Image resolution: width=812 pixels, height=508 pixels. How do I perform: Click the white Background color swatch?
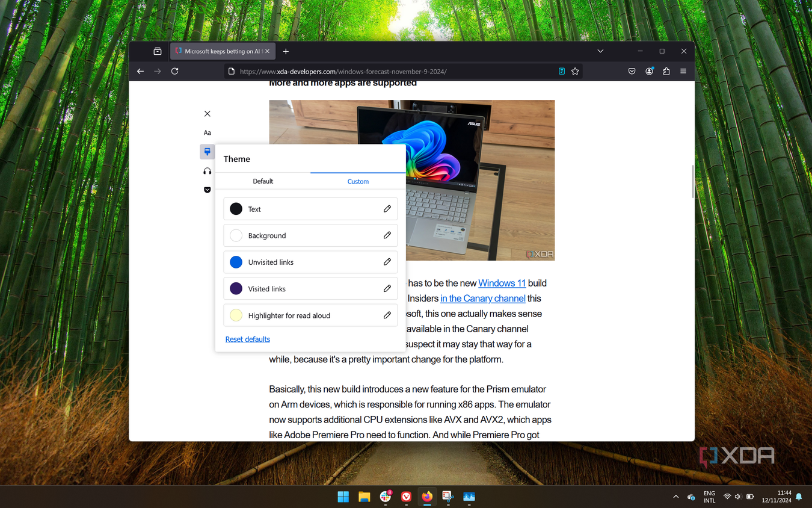pos(236,235)
